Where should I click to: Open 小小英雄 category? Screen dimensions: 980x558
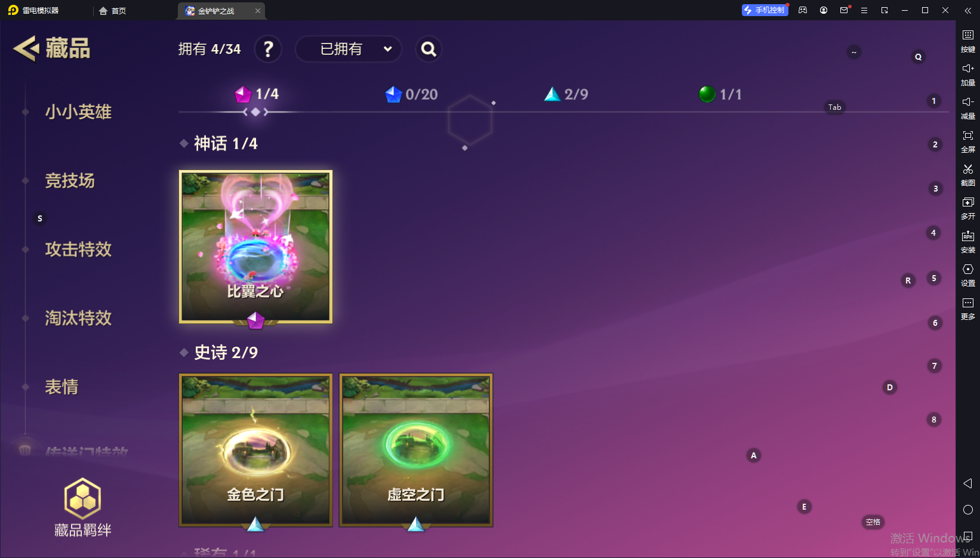tap(78, 112)
